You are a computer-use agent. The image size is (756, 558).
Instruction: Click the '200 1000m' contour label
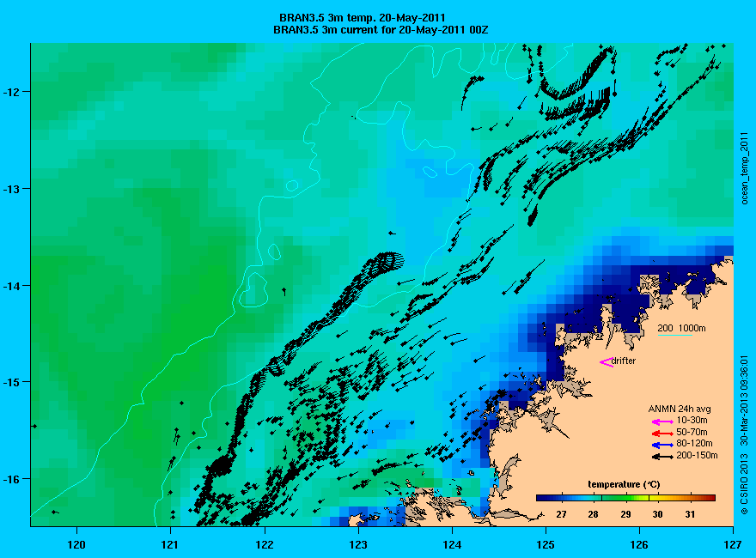[681, 328]
